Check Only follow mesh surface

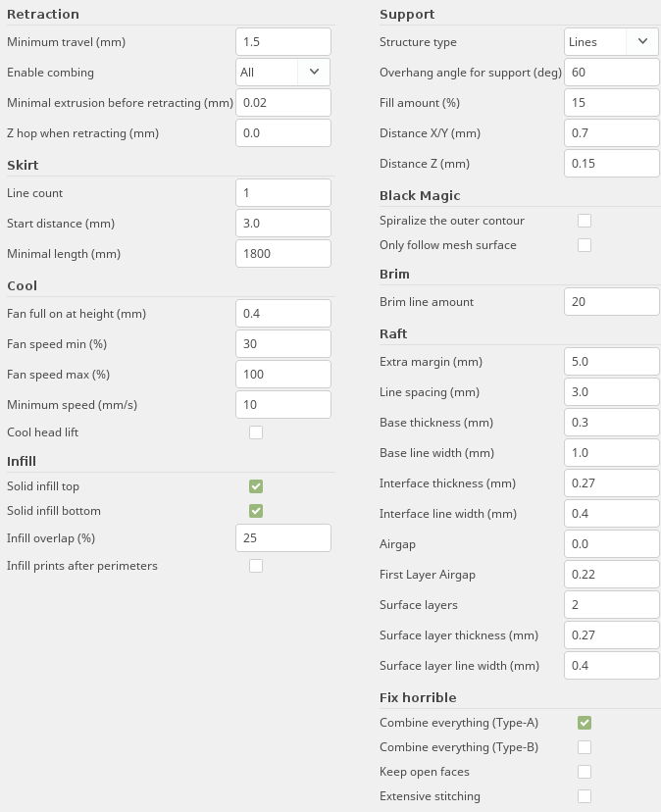pyautogui.click(x=585, y=245)
